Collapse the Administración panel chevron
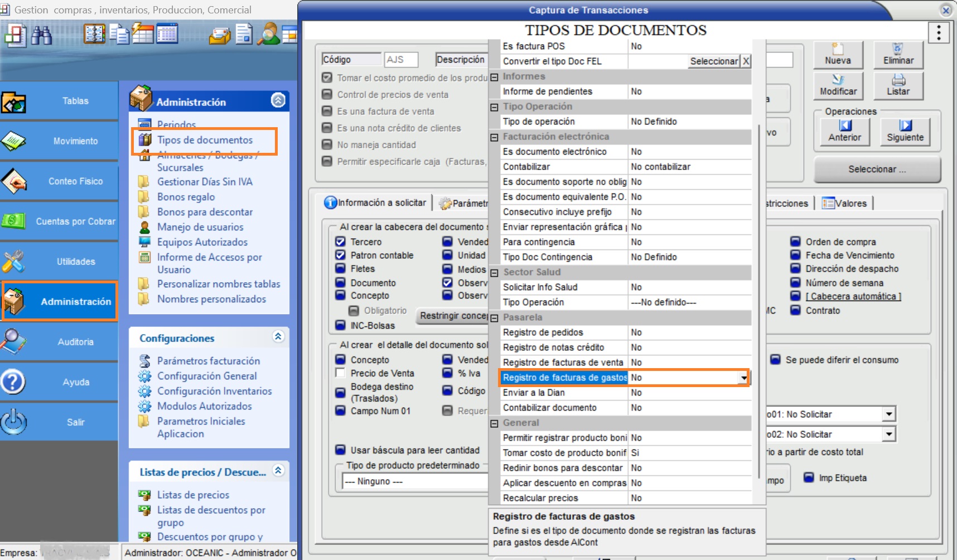Viewport: 957px width, 560px height. [x=278, y=100]
